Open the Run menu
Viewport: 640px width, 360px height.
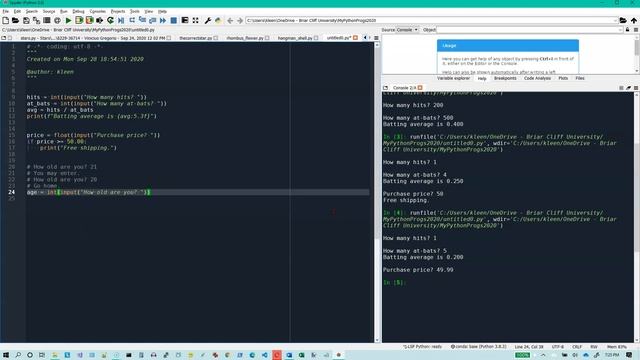click(64, 11)
